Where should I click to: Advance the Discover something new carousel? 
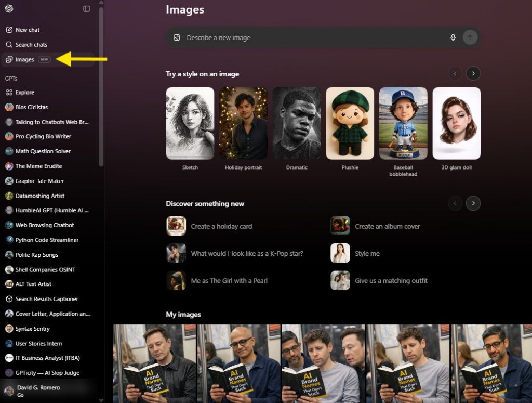(473, 203)
